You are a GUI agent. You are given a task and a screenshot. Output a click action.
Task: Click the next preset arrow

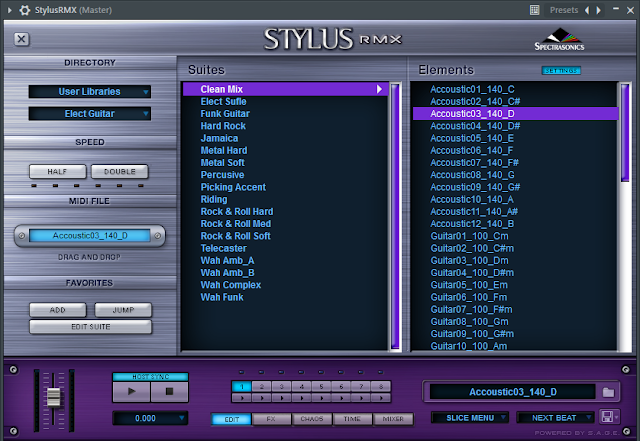click(599, 10)
